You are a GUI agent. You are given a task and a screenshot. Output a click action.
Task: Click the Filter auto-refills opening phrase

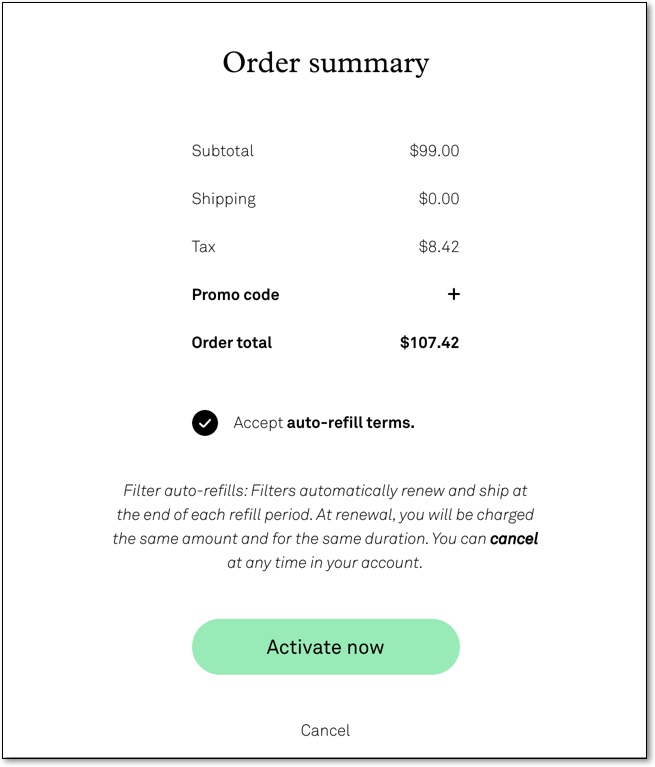pos(185,491)
